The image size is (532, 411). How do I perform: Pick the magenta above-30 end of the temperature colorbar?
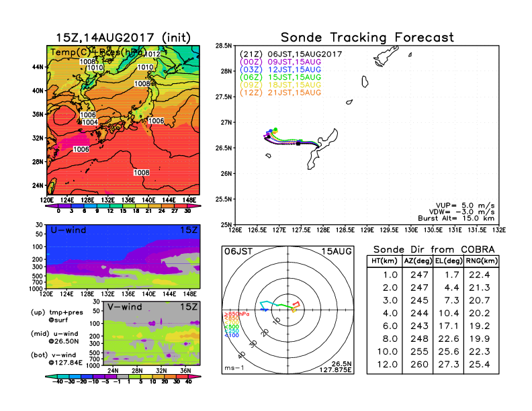194,206
